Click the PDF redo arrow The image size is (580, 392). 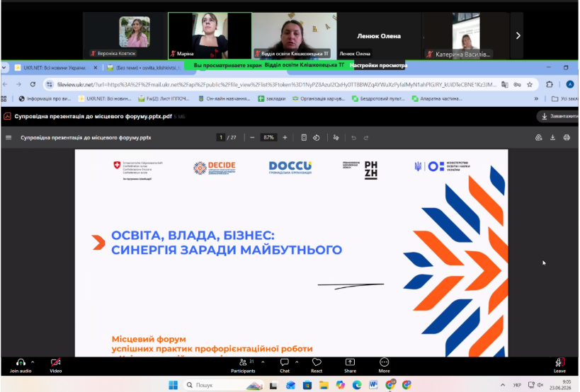click(x=366, y=137)
